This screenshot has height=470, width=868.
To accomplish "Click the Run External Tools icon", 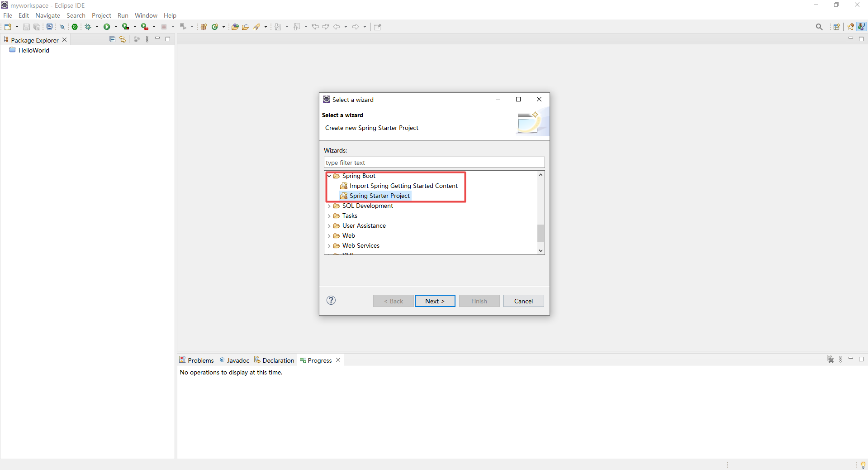I will point(145,27).
